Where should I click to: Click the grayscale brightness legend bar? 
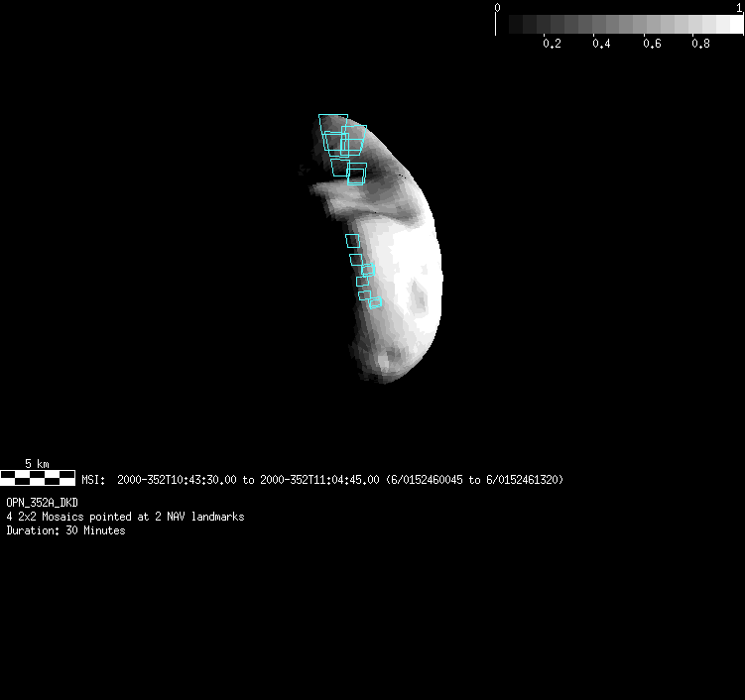click(620, 24)
